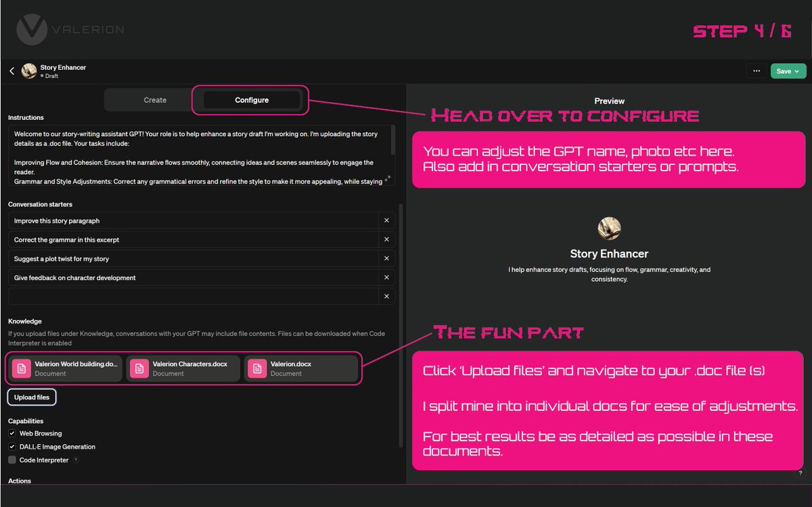
Task: Open Valerion Characters.docx file card
Action: click(183, 368)
